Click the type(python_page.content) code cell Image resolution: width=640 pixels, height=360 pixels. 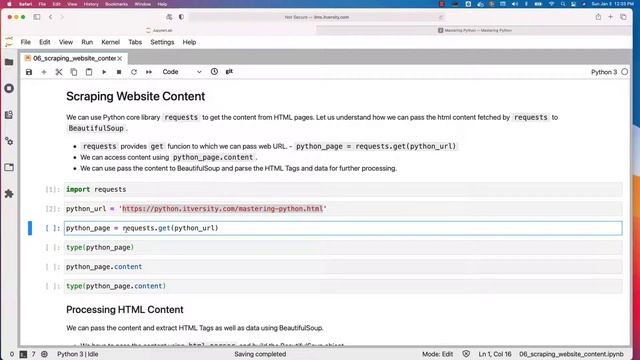(x=343, y=286)
